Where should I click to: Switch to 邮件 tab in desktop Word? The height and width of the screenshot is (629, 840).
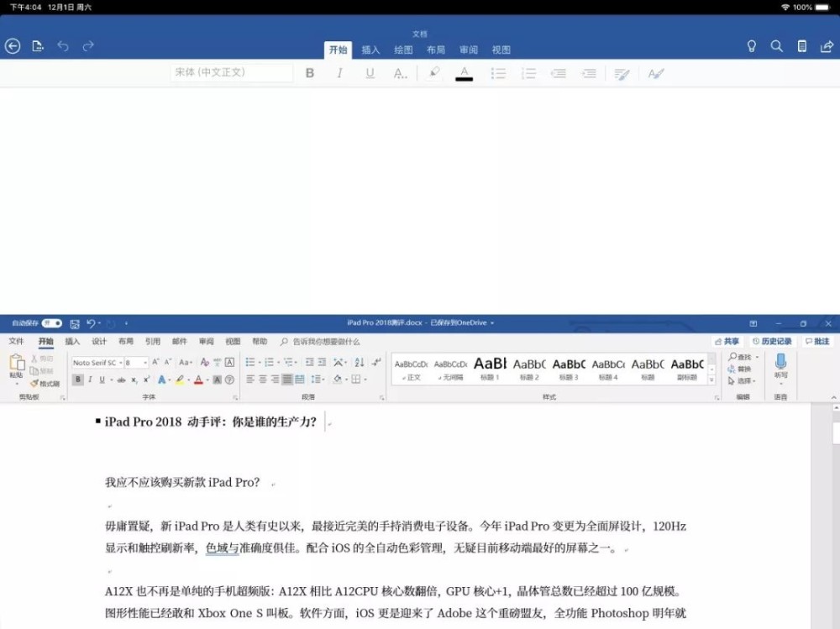point(180,341)
